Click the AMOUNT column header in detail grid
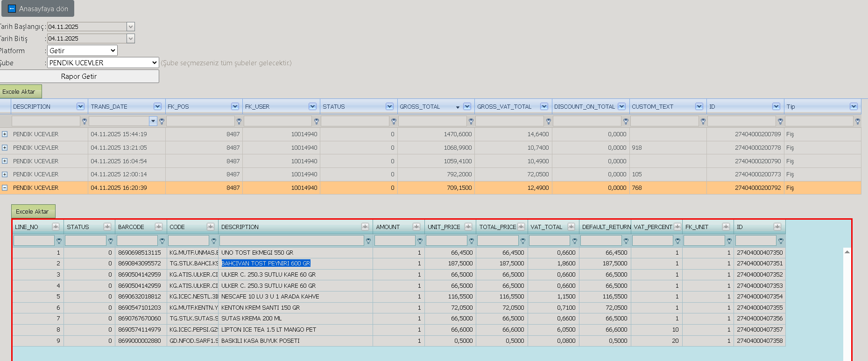Viewport: 868px width, 361px height. tap(388, 227)
